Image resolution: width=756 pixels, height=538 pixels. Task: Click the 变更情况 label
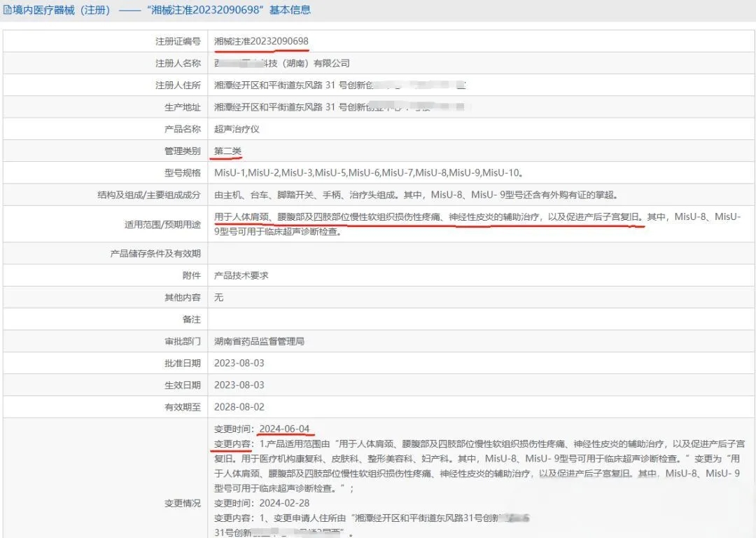pos(182,503)
